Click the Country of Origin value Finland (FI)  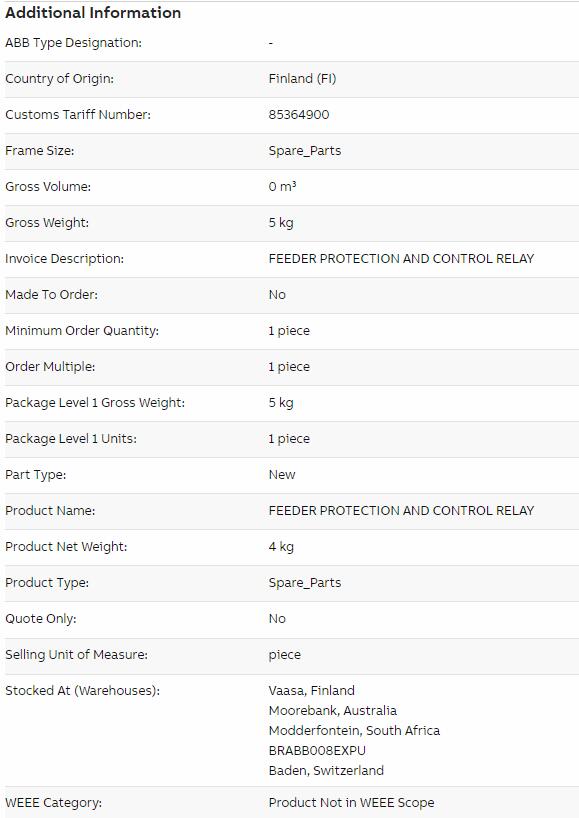point(303,78)
